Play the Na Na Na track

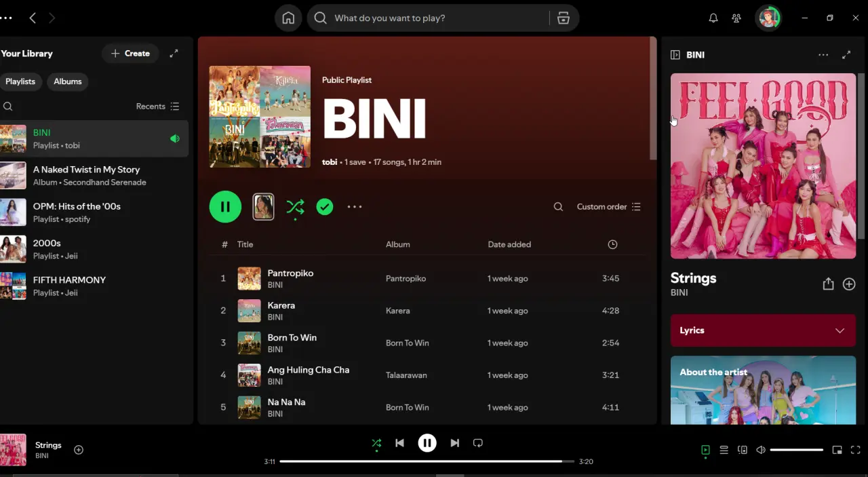pos(427,408)
